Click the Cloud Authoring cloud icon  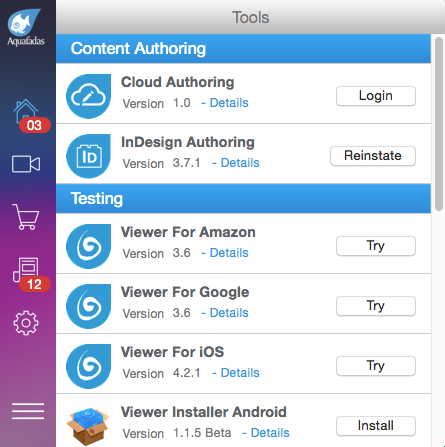88,96
